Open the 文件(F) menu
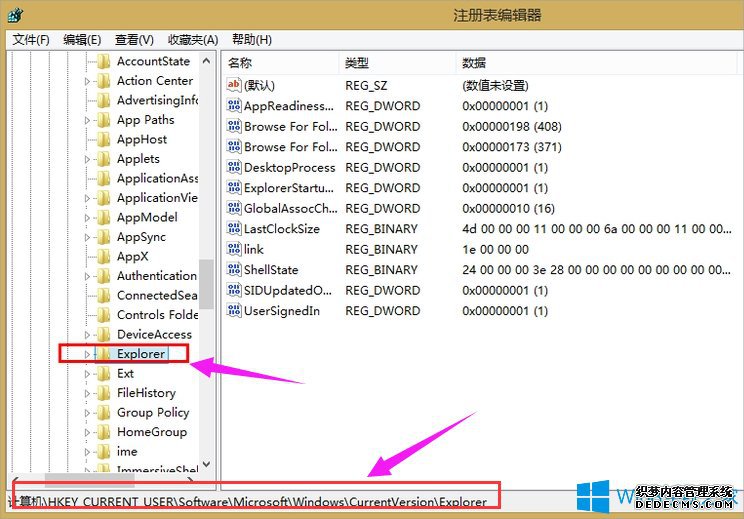This screenshot has height=519, width=744. coord(31,40)
